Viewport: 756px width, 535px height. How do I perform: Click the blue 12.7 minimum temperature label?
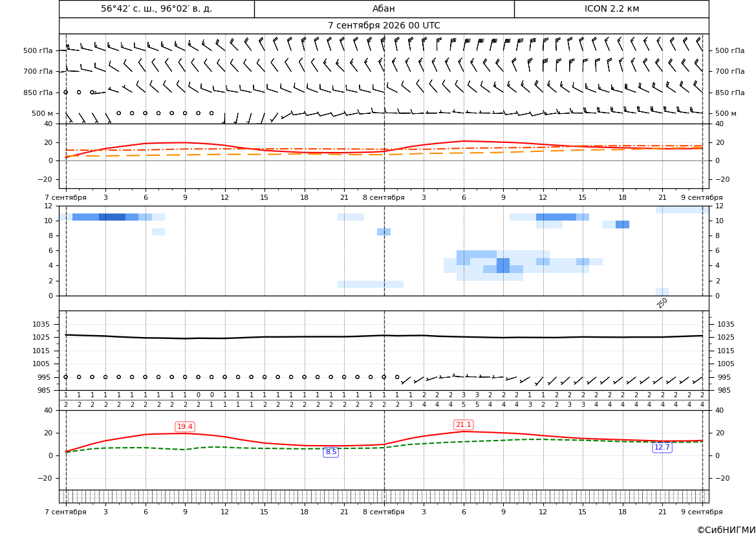tap(662, 447)
